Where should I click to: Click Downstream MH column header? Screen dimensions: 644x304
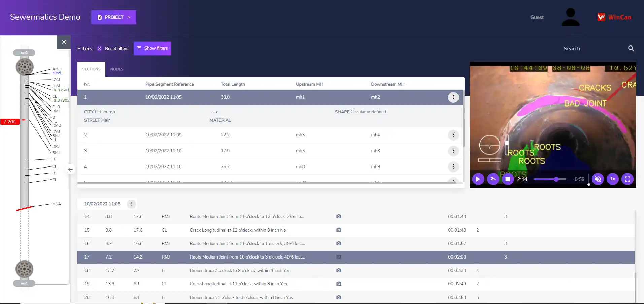pos(387,84)
